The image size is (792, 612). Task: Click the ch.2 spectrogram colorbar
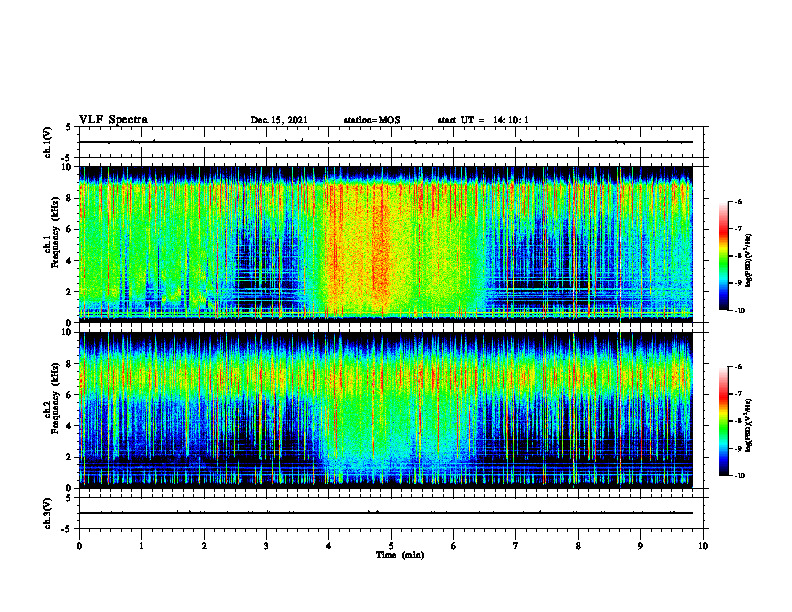click(x=723, y=421)
